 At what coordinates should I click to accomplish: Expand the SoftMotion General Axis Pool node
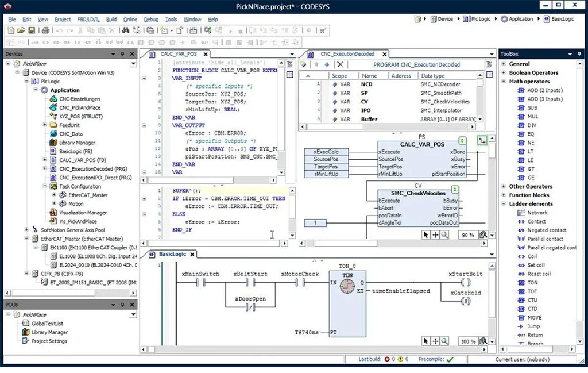tap(26, 230)
